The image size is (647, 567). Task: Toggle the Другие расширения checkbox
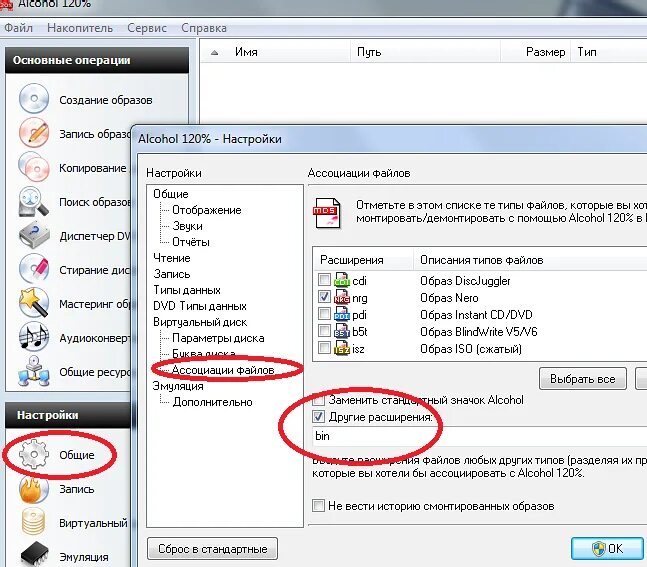pyautogui.click(x=319, y=416)
